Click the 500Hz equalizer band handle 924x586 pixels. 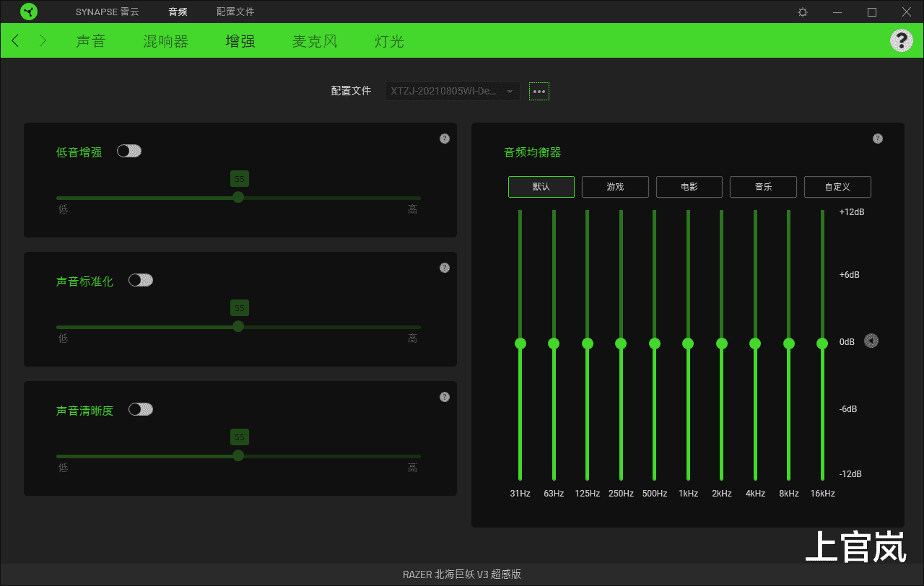pyautogui.click(x=655, y=344)
